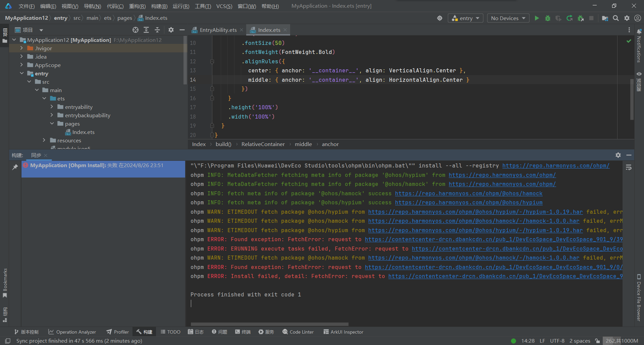Expand all nodes in the project panel
The image size is (644, 345).
[146, 30]
